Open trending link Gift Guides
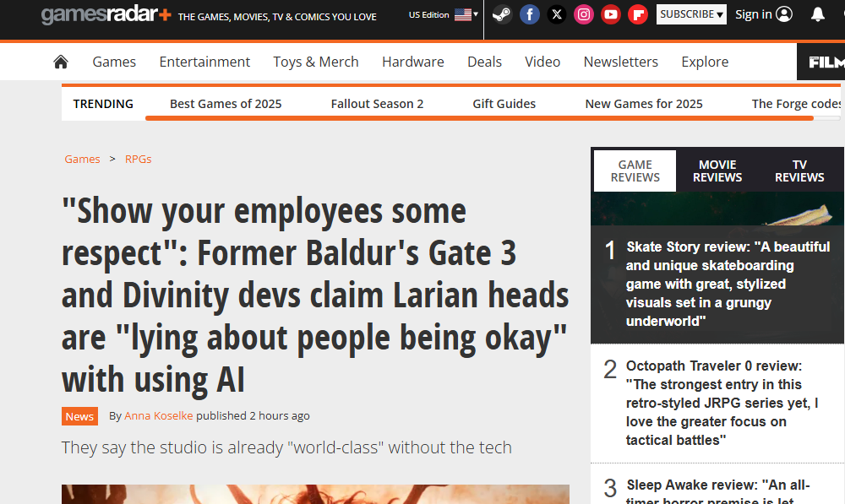Image resolution: width=845 pixels, height=504 pixels. coord(504,103)
